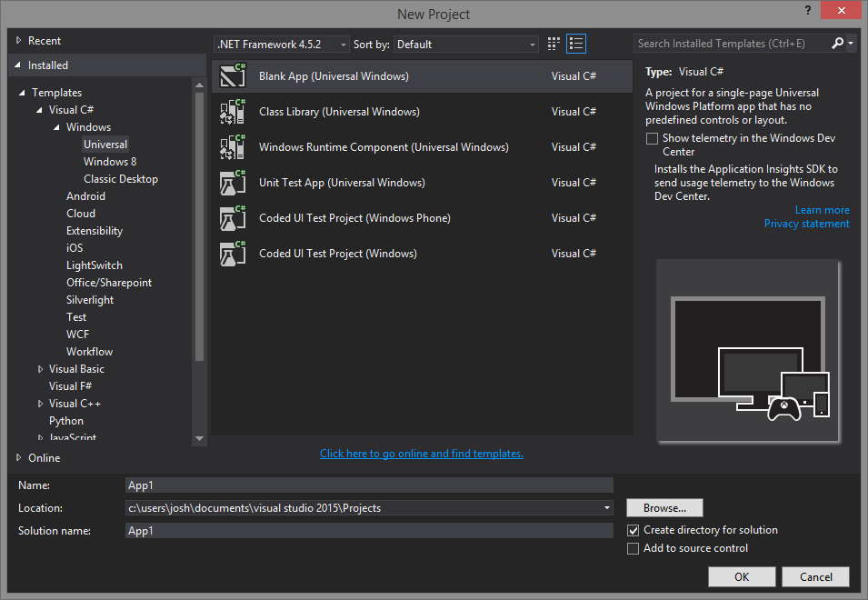
Task: Switch to the Online templates section
Action: [x=41, y=457]
